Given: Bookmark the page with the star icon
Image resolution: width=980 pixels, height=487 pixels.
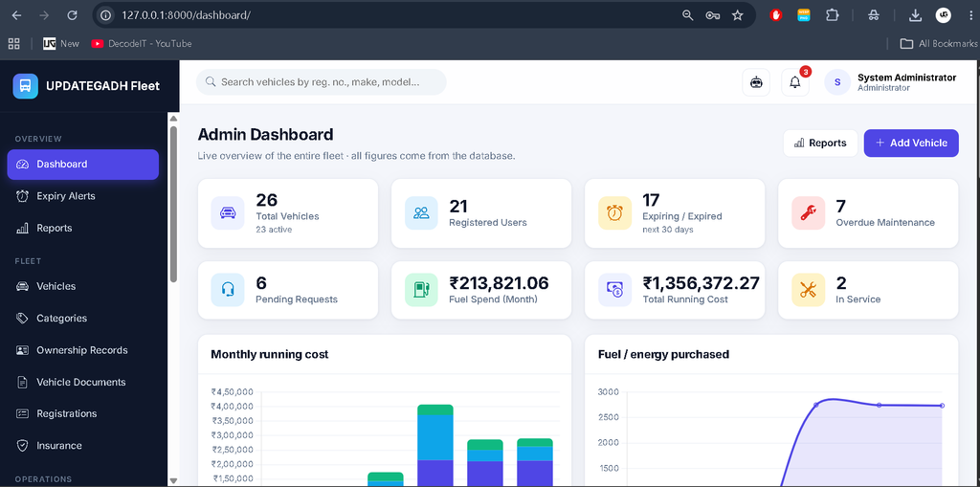Looking at the screenshot, I should coord(738,15).
